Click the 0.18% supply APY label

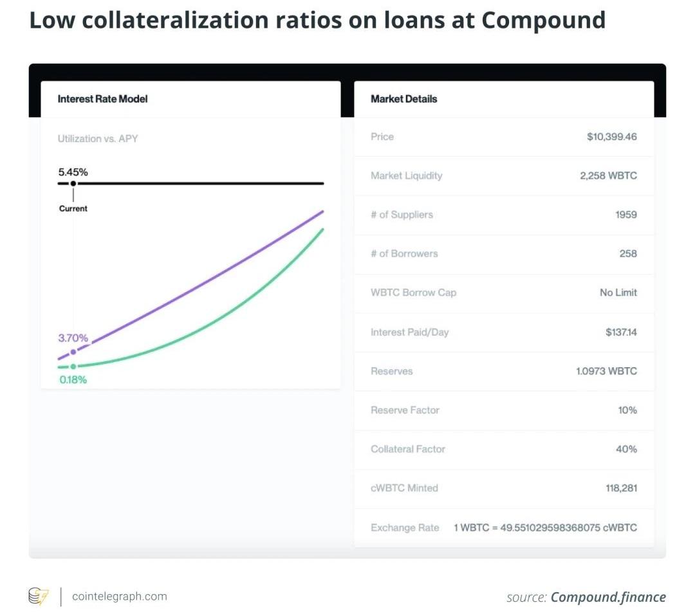pyautogui.click(x=73, y=379)
